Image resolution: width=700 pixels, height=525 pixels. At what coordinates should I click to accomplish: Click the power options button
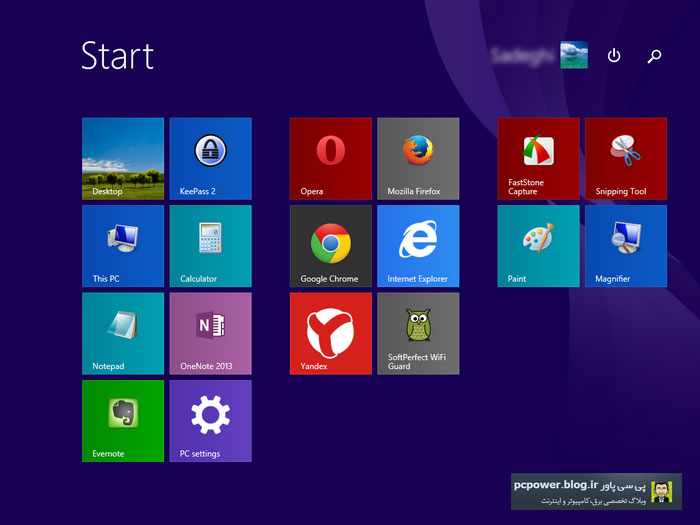click(x=614, y=56)
